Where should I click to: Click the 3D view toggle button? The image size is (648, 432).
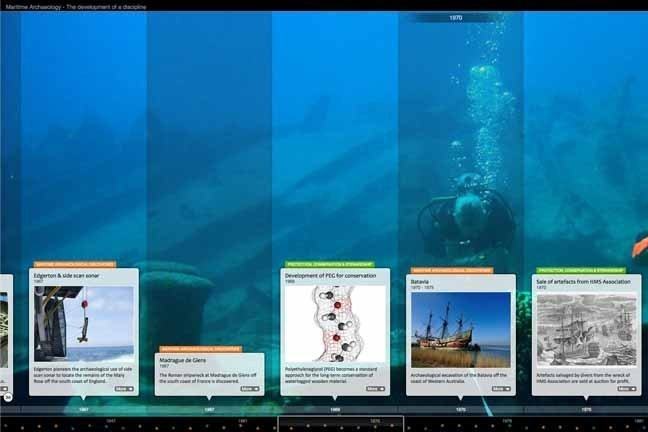pyautogui.click(x=6, y=397)
